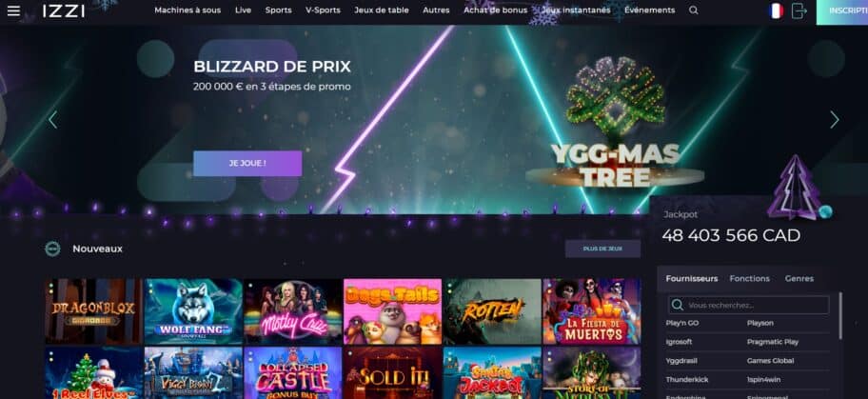Select the French flag language icon
The width and height of the screenshot is (868, 399).
click(x=776, y=11)
